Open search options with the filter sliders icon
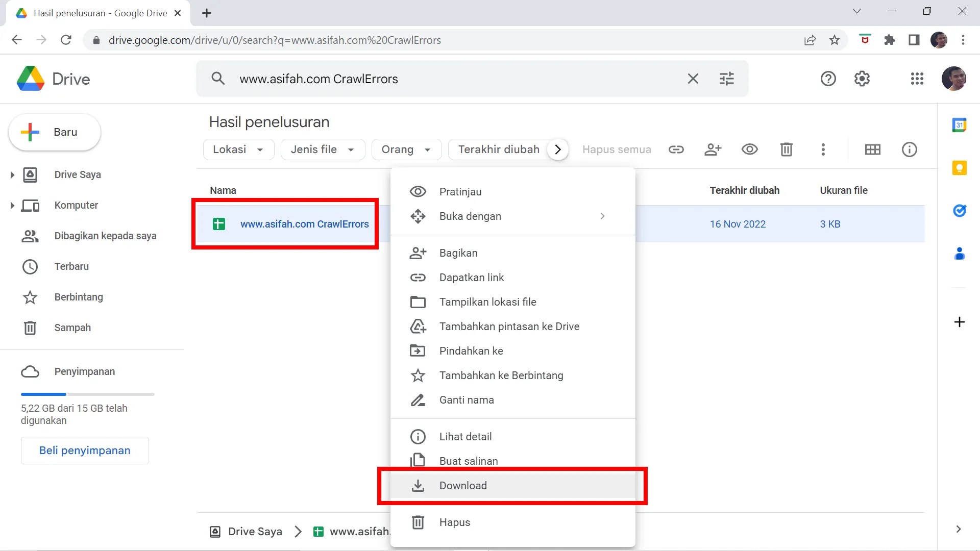 coord(726,79)
